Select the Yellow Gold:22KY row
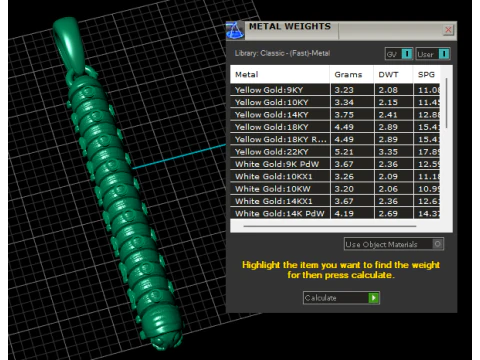Image resolution: width=480 pixels, height=360 pixels. 335,152
